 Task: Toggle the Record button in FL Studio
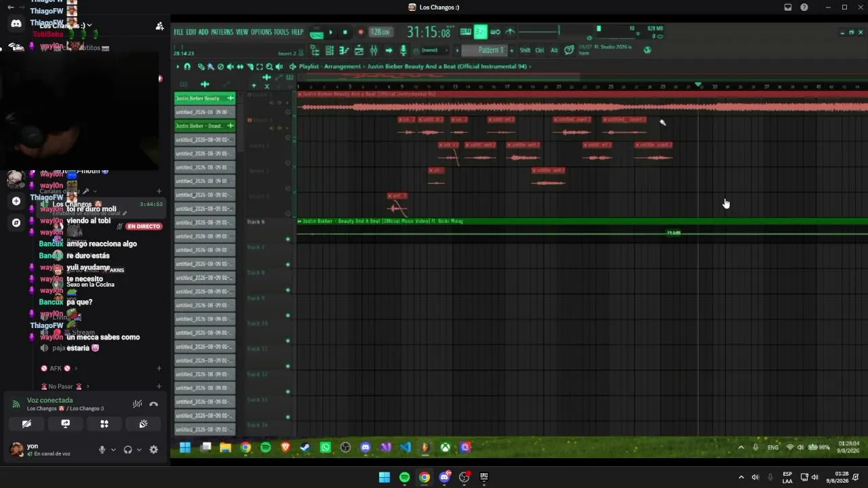click(x=361, y=32)
